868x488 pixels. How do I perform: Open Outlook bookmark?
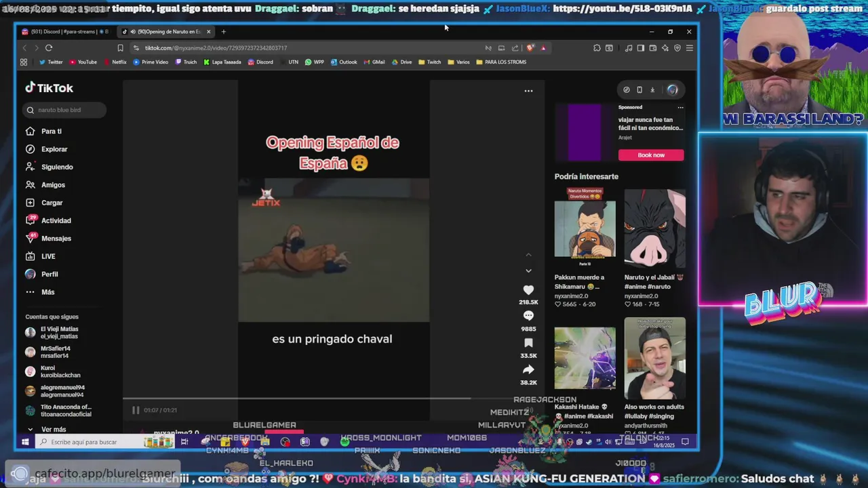tap(344, 62)
